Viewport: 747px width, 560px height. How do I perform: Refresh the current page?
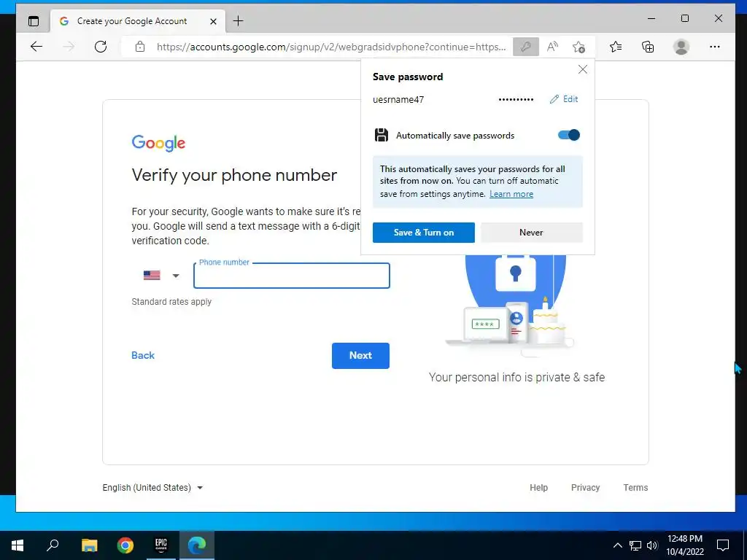click(x=101, y=47)
